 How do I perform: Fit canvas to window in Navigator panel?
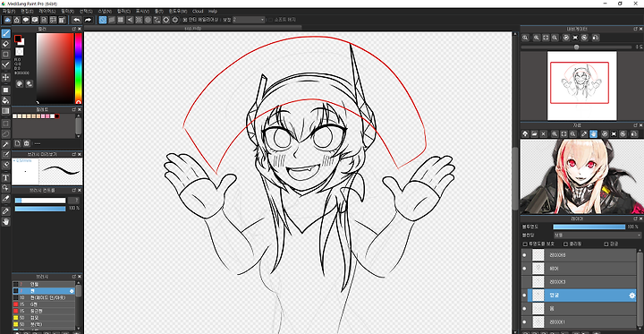pyautogui.click(x=546, y=38)
